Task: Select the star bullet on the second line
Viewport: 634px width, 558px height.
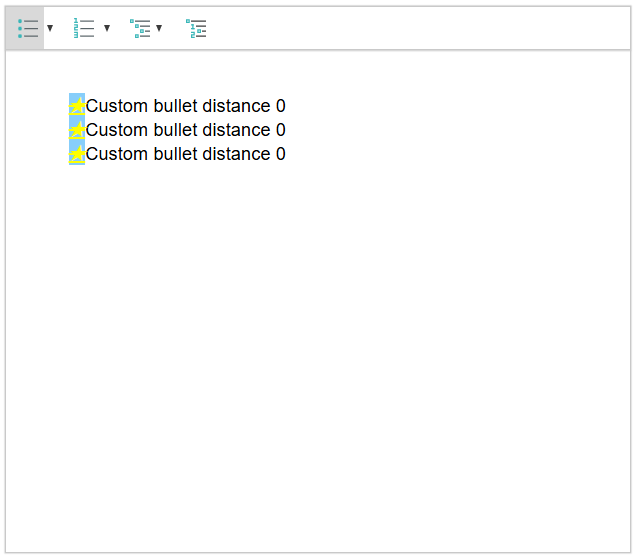Action: point(77,130)
